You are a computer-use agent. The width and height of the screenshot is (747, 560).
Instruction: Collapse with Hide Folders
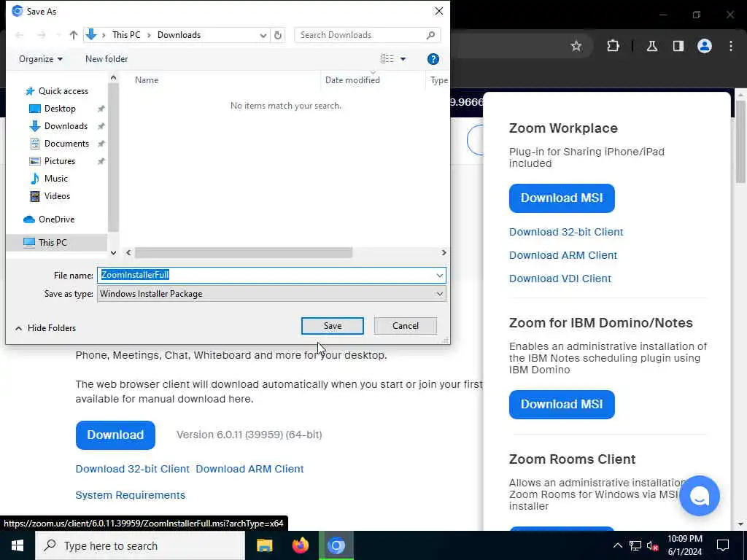[x=46, y=328]
